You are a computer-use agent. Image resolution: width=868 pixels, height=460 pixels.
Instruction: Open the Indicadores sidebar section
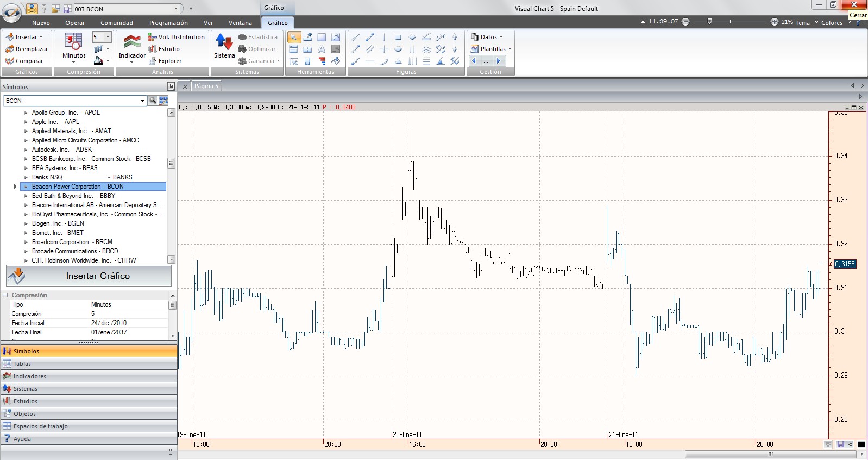[89, 376]
